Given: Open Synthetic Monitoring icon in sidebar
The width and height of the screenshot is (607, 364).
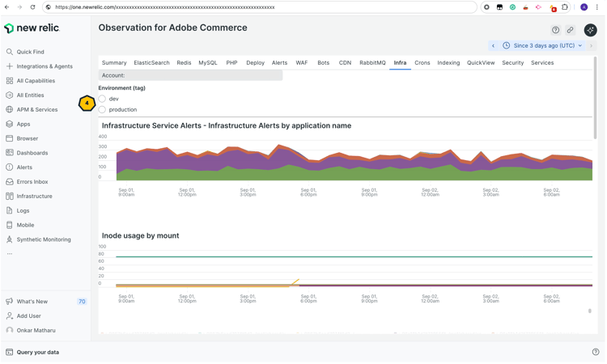Looking at the screenshot, I should point(10,239).
